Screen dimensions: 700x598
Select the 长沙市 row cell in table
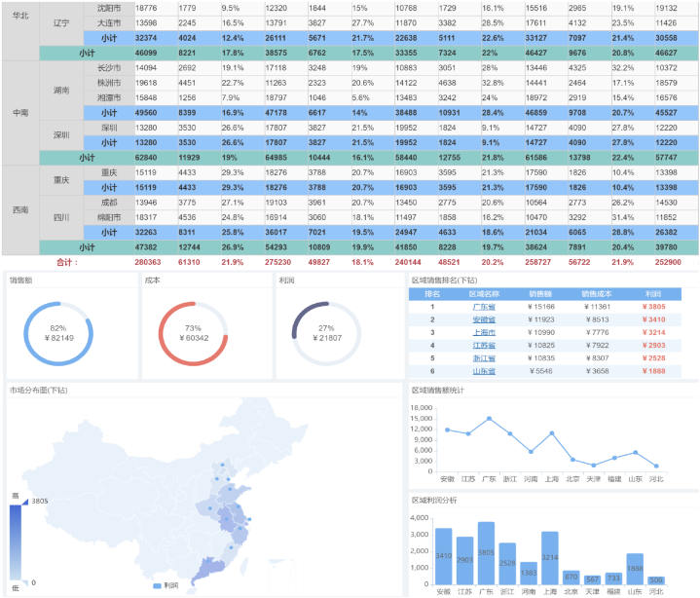coord(108,68)
